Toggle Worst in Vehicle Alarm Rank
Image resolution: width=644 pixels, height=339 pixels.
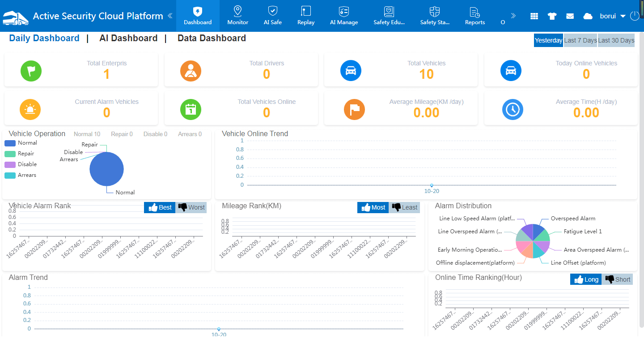coord(191,207)
